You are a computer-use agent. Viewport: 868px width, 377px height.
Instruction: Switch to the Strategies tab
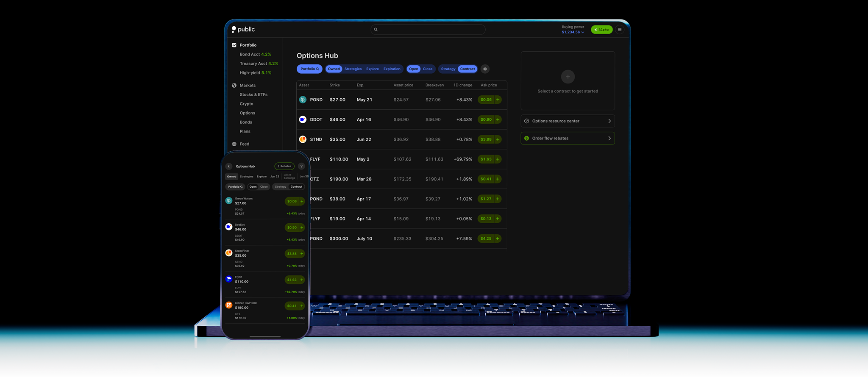[353, 69]
